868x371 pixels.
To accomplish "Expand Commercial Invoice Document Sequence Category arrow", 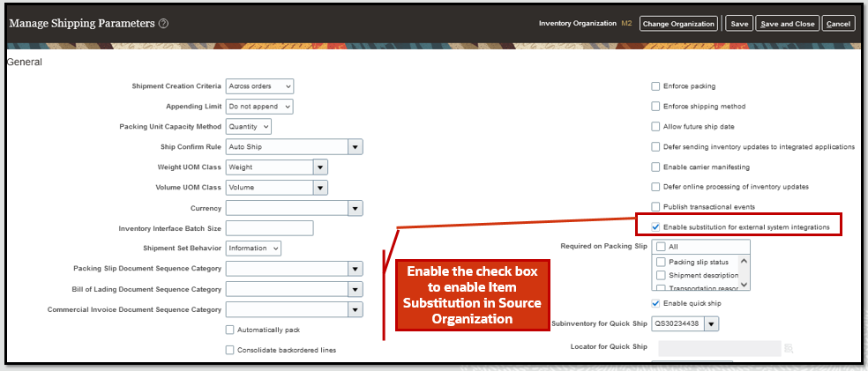I will coord(355,309).
